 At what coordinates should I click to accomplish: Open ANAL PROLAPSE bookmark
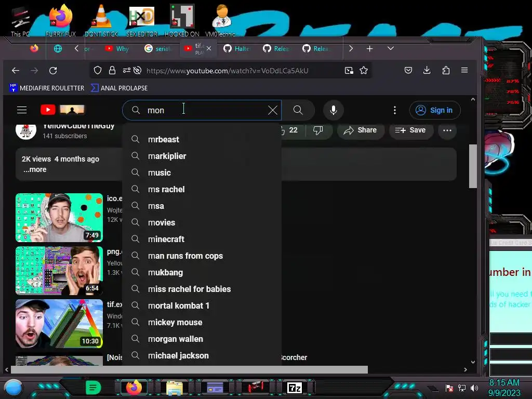(119, 88)
